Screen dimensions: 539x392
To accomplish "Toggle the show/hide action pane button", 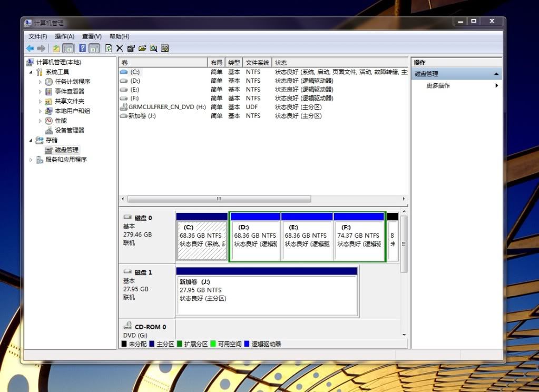I will click(94, 48).
